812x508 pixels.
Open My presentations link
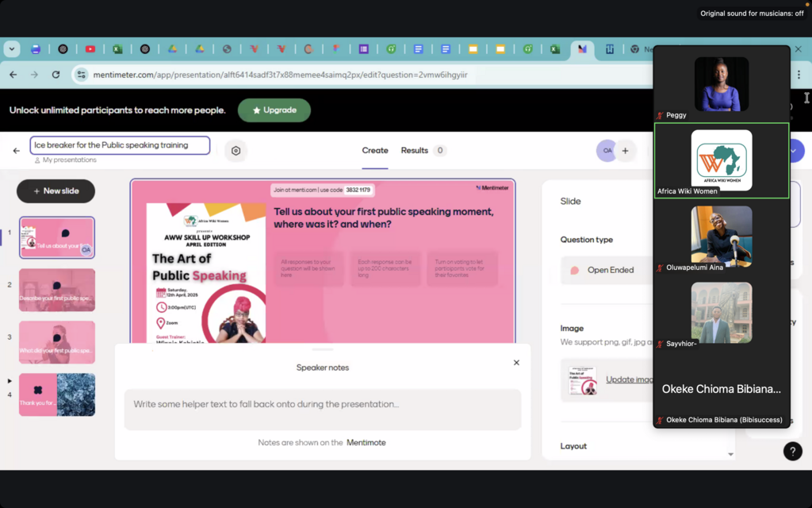(x=65, y=160)
